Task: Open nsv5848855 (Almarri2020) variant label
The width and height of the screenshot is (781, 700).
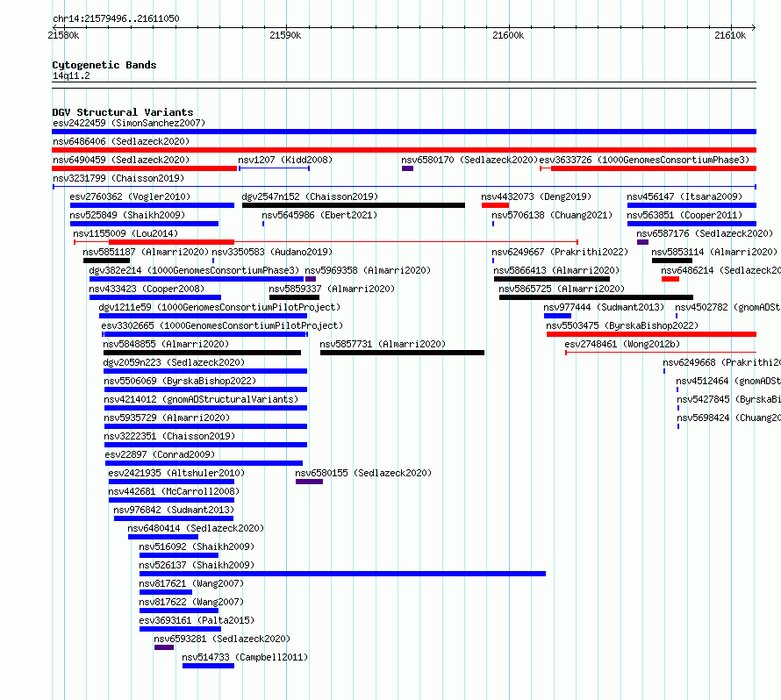Action: point(166,344)
